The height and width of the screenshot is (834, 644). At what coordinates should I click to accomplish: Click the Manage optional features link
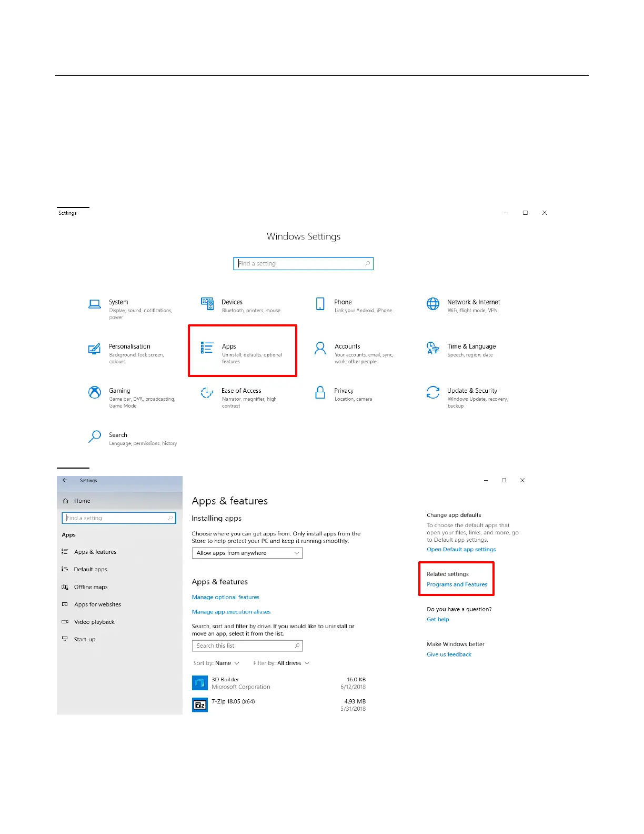click(225, 597)
